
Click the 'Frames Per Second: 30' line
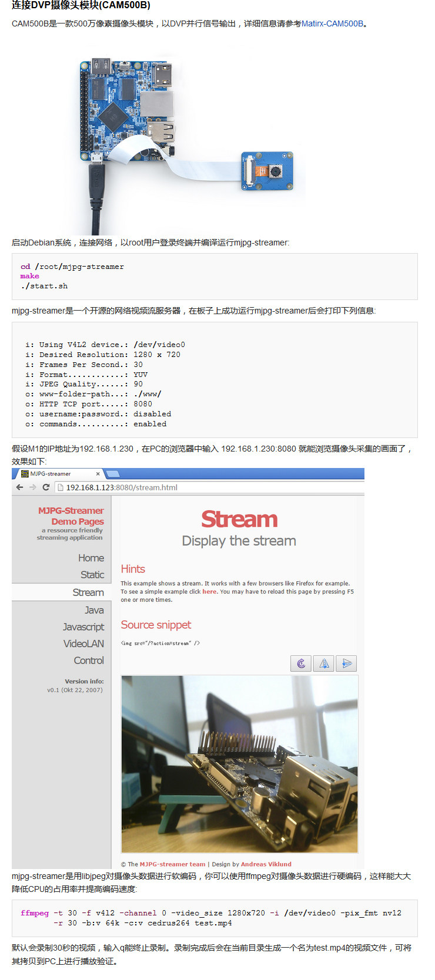[84, 365]
